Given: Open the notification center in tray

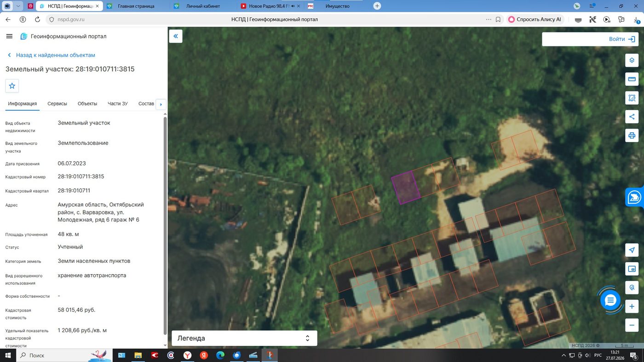Looking at the screenshot, I should coord(633,355).
